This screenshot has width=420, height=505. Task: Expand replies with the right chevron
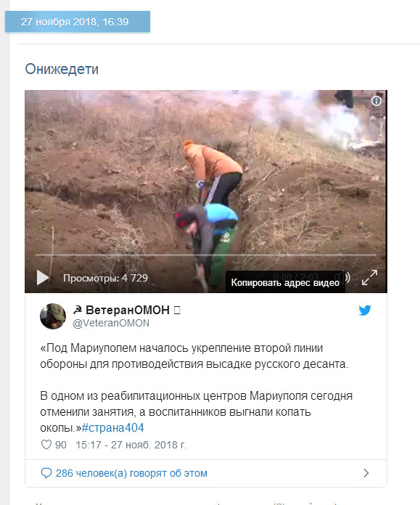tap(366, 473)
